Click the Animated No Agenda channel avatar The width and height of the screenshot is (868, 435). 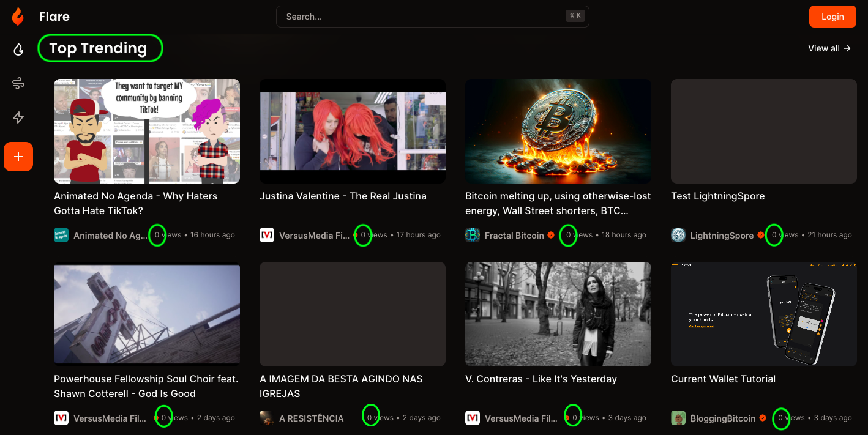pos(61,235)
